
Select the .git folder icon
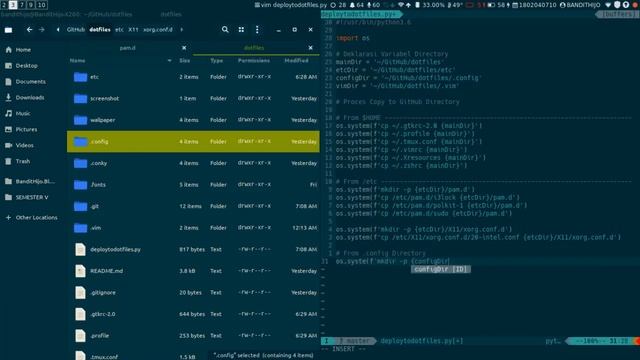(x=80, y=207)
